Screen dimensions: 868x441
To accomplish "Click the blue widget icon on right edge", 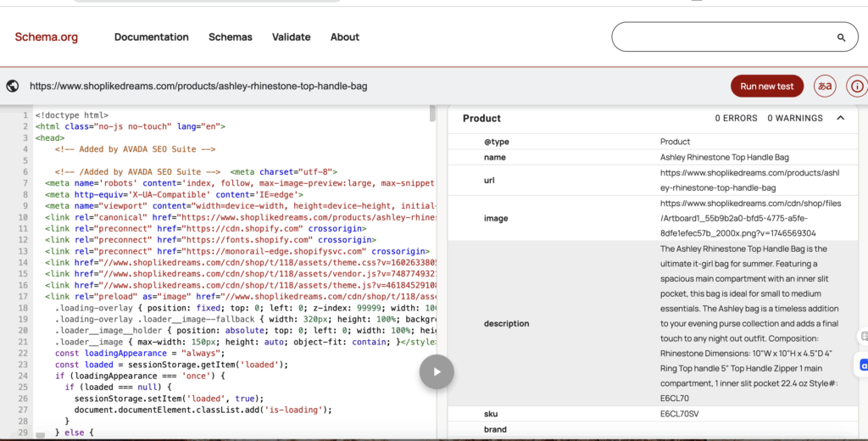I will click(x=863, y=365).
